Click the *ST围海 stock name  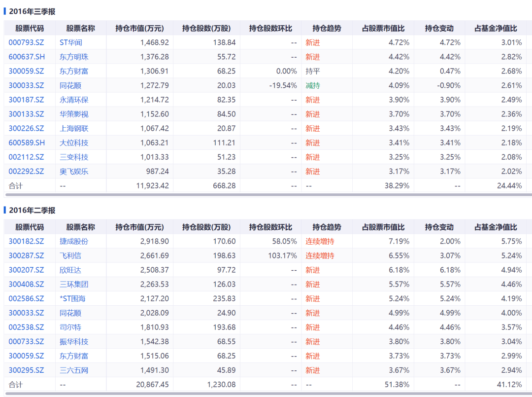pos(72,298)
